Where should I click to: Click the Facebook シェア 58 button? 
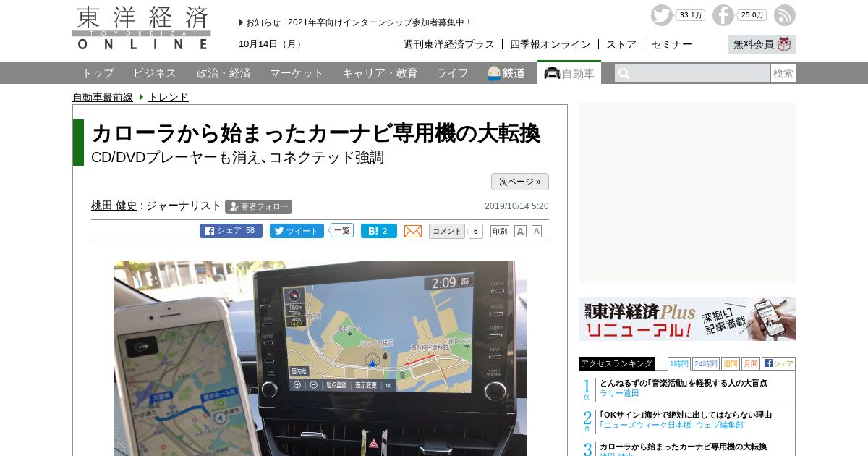coord(231,231)
